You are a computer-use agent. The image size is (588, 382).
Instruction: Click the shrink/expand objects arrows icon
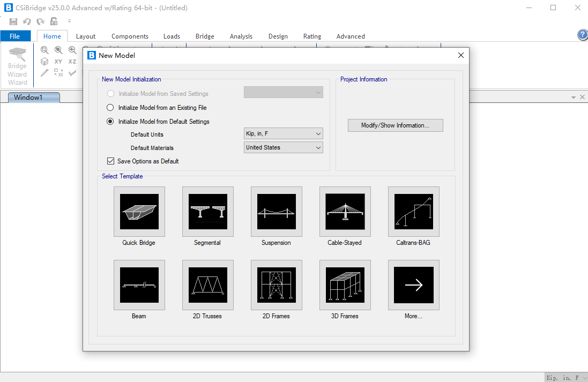58,73
